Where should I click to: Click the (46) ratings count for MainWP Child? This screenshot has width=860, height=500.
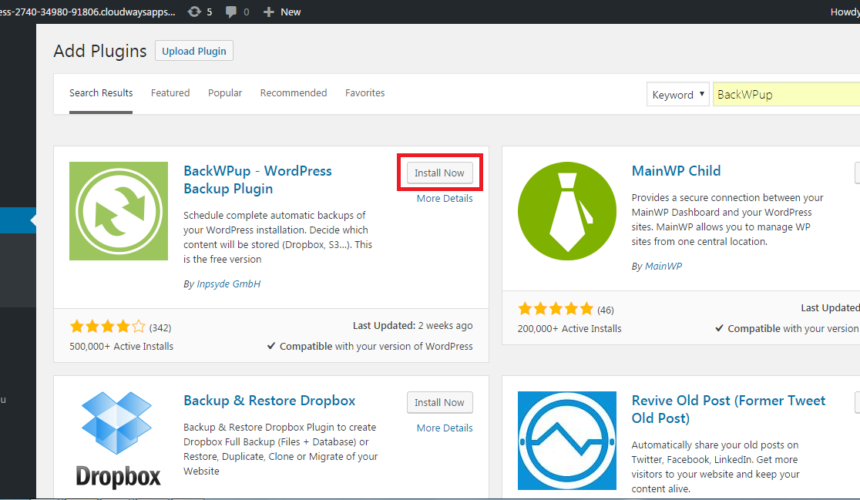(x=606, y=310)
